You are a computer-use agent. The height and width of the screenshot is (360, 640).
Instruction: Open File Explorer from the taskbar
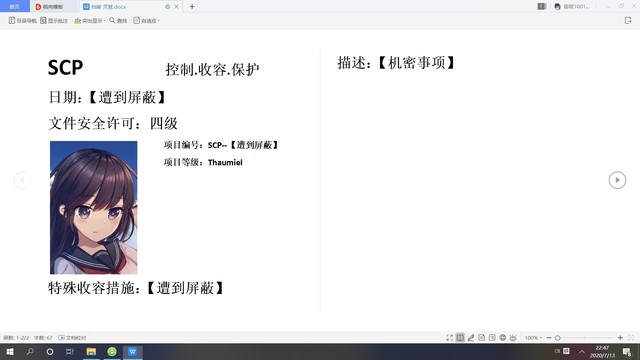click(x=91, y=351)
